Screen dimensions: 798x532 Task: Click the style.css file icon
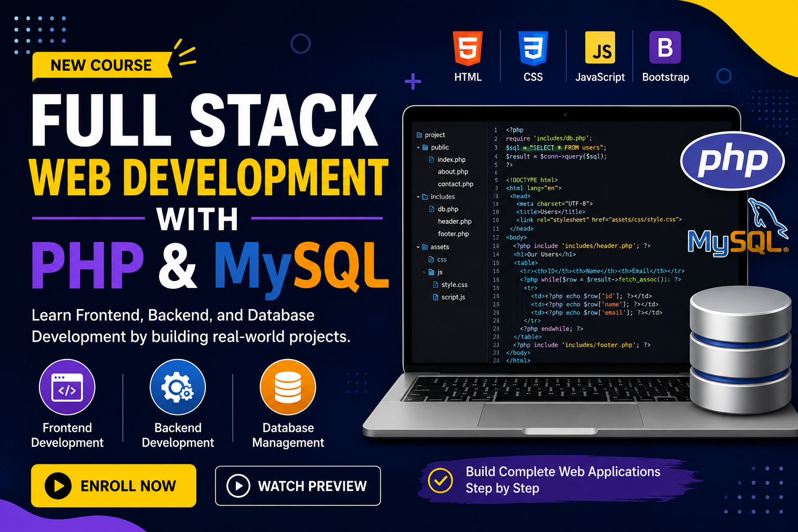click(435, 285)
